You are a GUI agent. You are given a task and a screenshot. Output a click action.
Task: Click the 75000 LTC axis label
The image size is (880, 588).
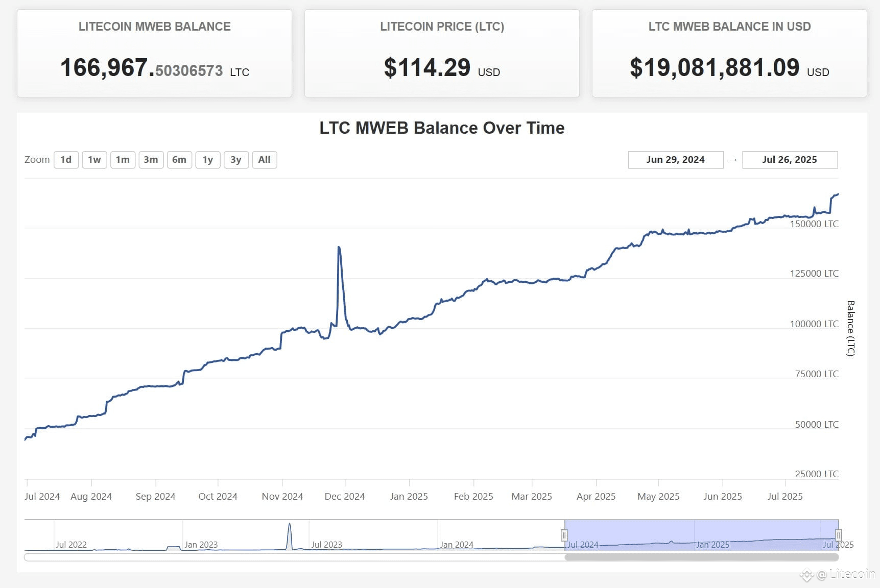coord(817,374)
